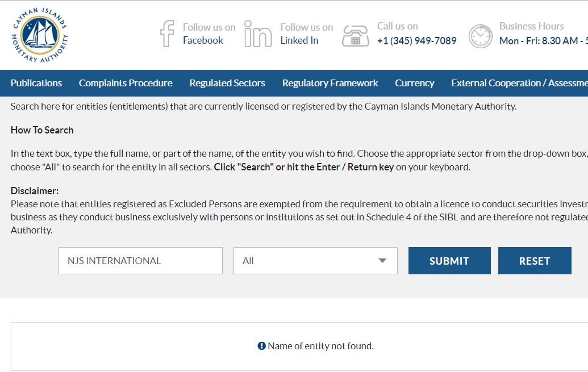Click the phone number +1 (345) 949-7089
The height and width of the screenshot is (372, 588).
click(416, 40)
